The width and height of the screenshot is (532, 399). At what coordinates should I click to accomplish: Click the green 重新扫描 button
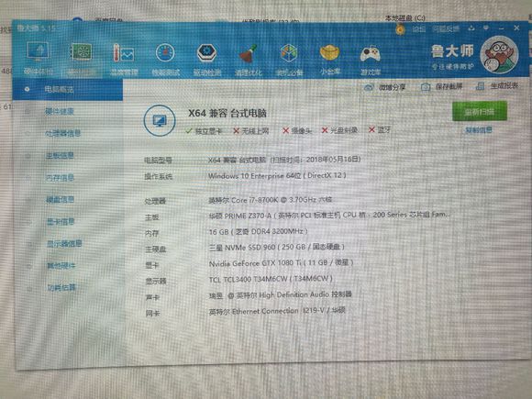coord(480,111)
